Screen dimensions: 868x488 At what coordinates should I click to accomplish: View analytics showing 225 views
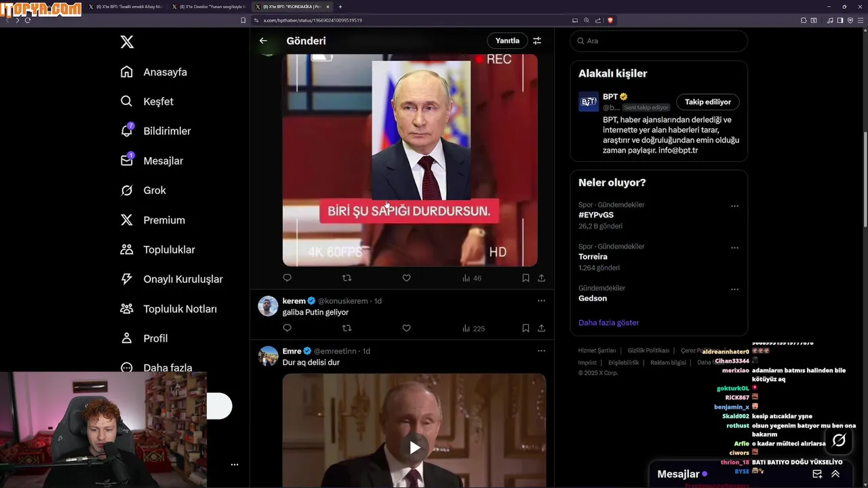click(x=473, y=328)
